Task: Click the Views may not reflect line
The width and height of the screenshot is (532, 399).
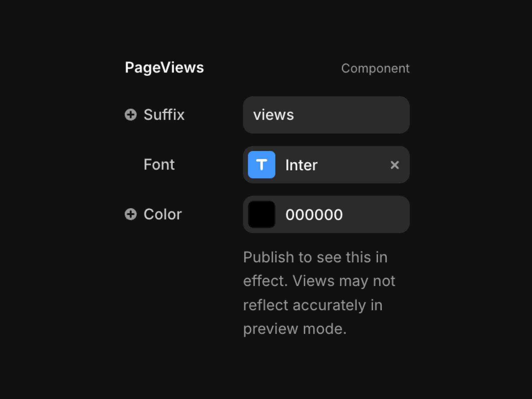Action: coord(344,281)
